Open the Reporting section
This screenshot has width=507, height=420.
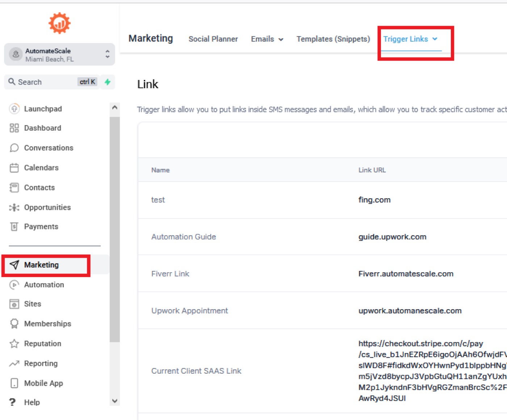pyautogui.click(x=41, y=363)
